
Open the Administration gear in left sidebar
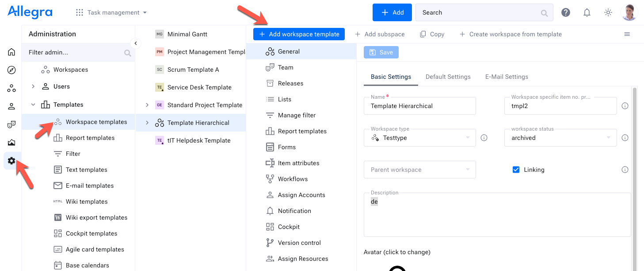click(x=11, y=161)
